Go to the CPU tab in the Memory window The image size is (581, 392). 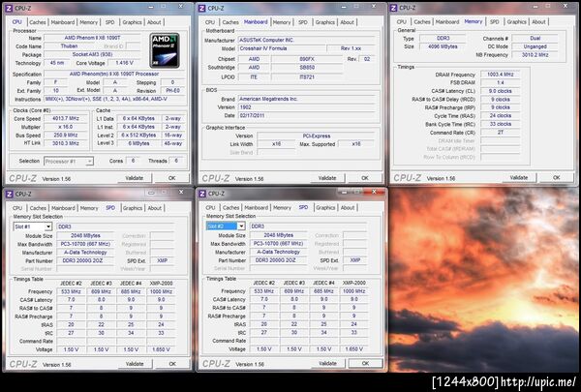tap(401, 22)
